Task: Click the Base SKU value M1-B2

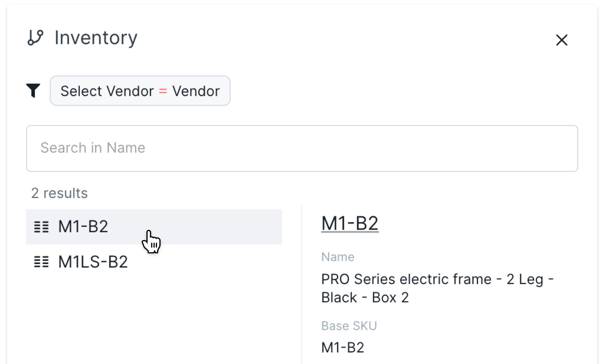Action: coord(342,347)
